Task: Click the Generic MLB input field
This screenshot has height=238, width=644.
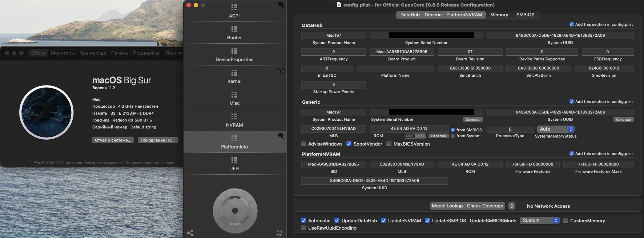Action: (x=334, y=128)
